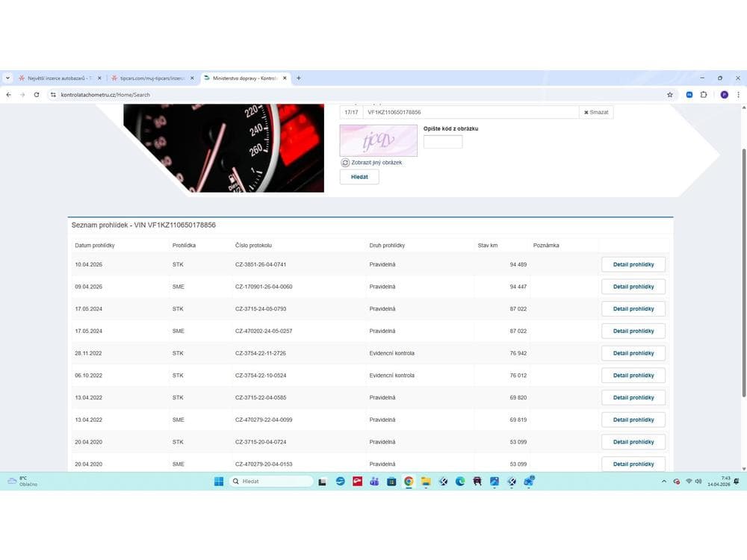
Task: Open Detail prohlídky for 28.11.2022 inspection
Action: (633, 353)
